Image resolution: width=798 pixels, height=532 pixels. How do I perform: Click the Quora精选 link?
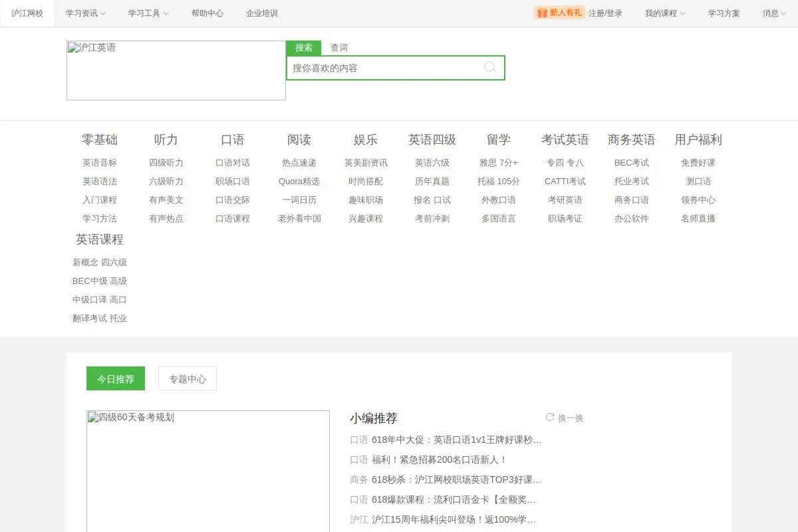click(299, 182)
